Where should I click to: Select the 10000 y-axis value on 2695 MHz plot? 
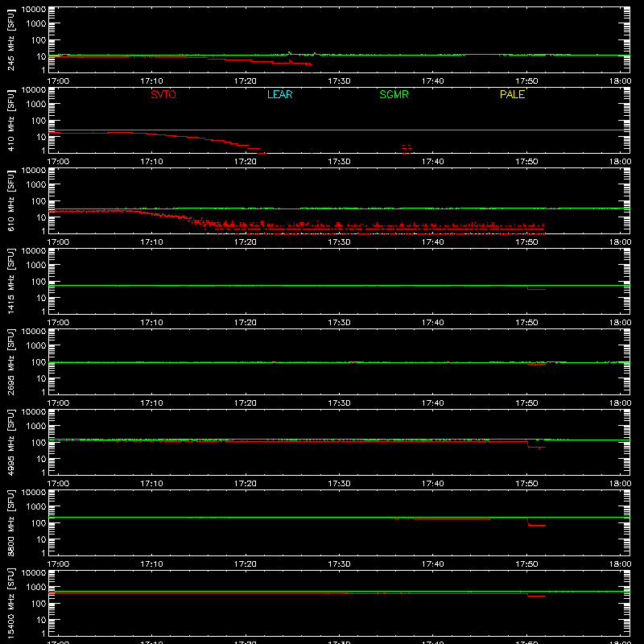coord(34,332)
